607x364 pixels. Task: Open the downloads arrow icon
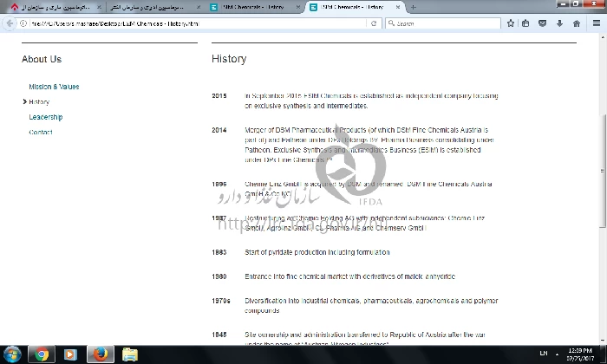(x=559, y=23)
